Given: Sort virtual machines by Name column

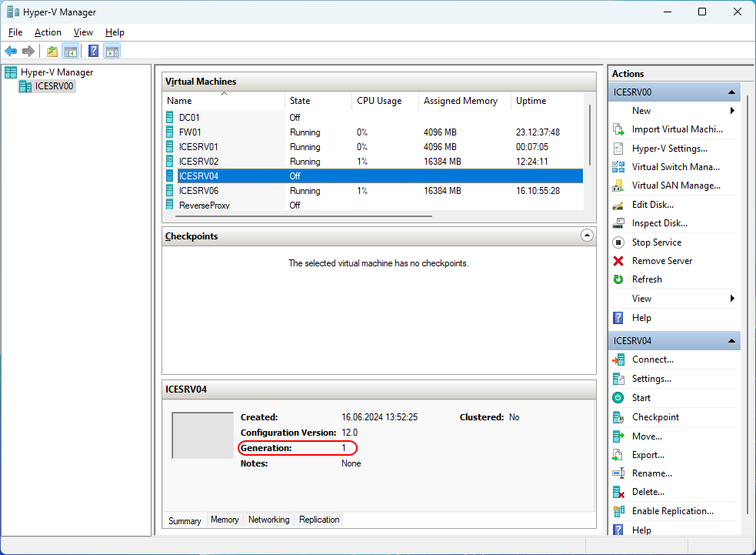Looking at the screenshot, I should tap(224, 100).
